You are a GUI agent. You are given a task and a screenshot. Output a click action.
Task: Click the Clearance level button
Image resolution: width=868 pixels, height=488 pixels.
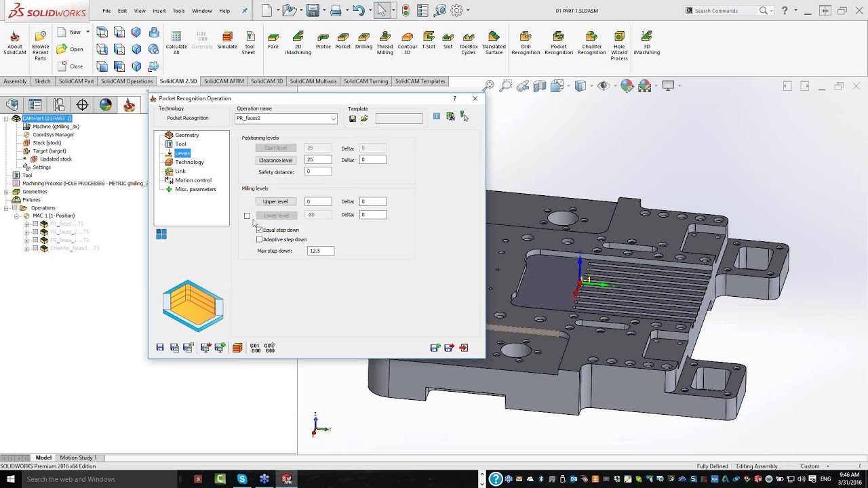pos(275,161)
